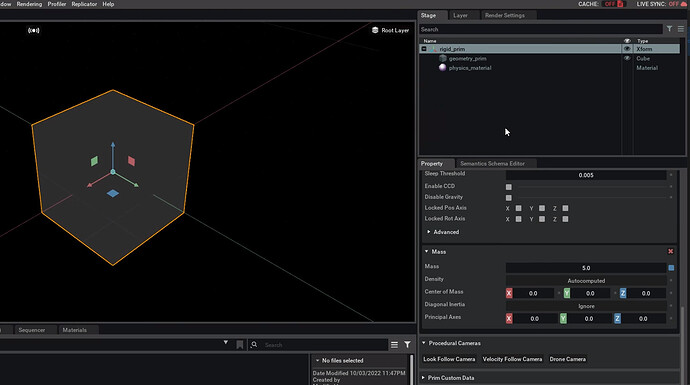This screenshot has width=690, height=385.
Task: Open the Materials tab
Action: [74, 330]
